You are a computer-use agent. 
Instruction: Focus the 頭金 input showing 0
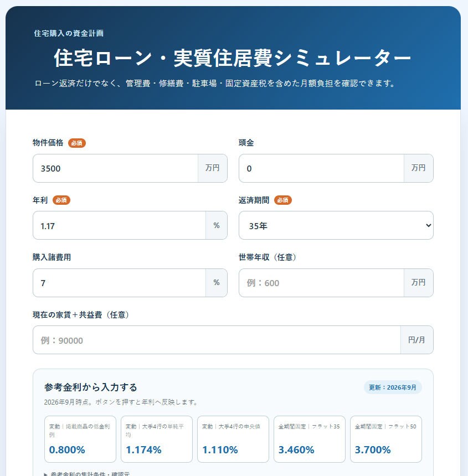(x=321, y=168)
